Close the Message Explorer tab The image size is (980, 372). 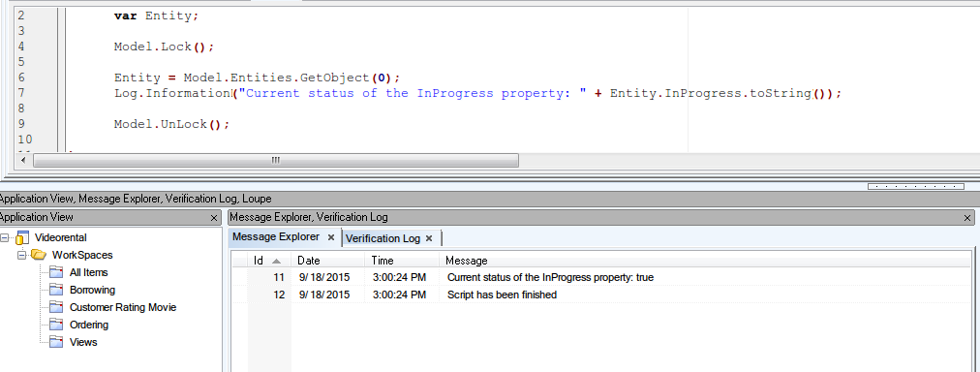pyautogui.click(x=331, y=237)
